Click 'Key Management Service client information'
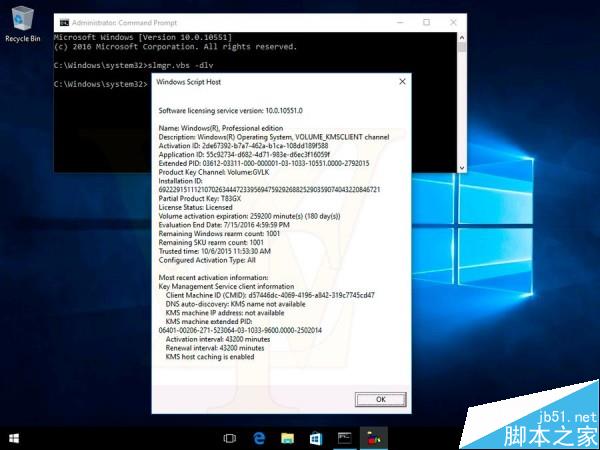Screen dimensions: 600x450 point(226,287)
